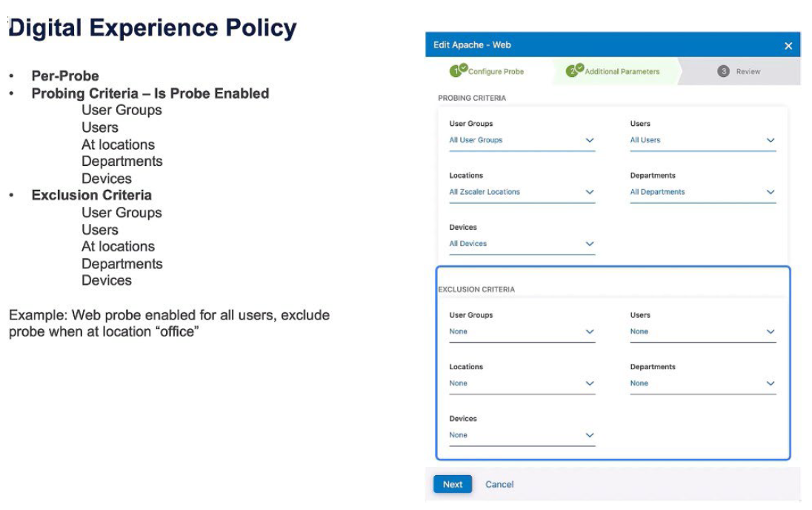Image resolution: width=812 pixels, height=510 pixels.
Task: Click the dialog title Edit Apache - Web
Action: click(472, 45)
